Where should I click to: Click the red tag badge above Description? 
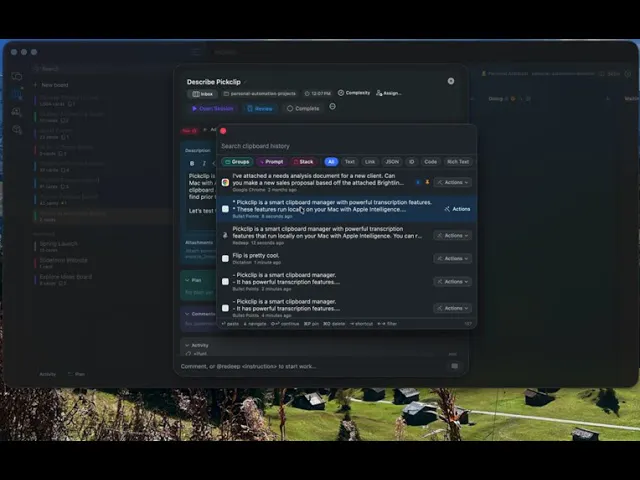(x=189, y=131)
